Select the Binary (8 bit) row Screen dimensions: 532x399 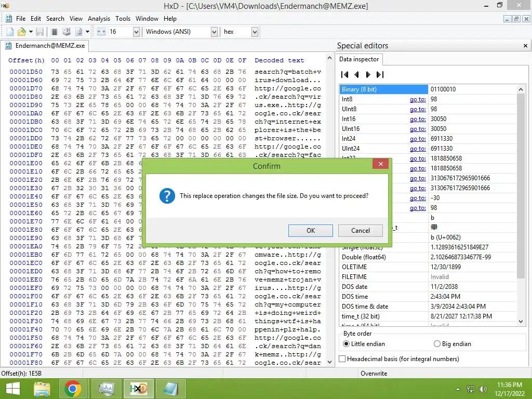point(428,89)
